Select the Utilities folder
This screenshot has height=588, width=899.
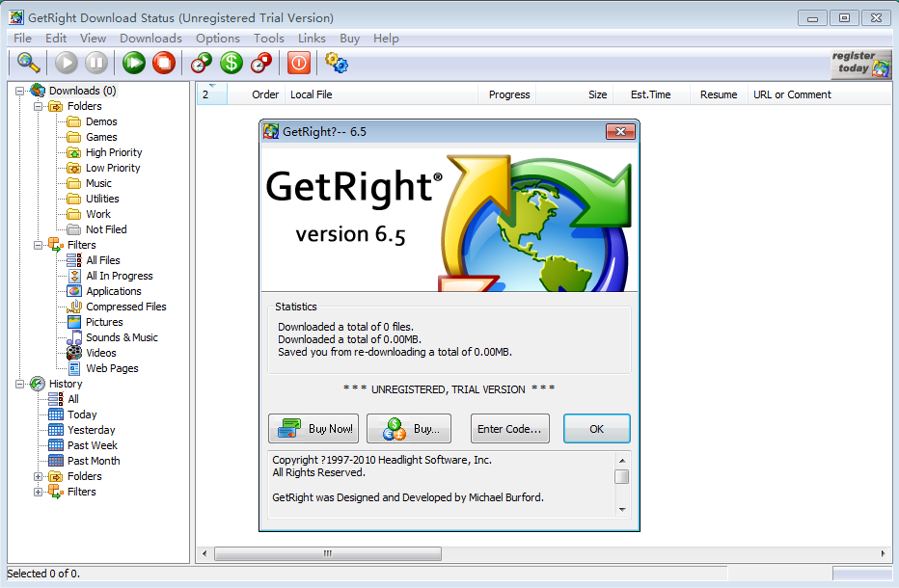click(102, 199)
